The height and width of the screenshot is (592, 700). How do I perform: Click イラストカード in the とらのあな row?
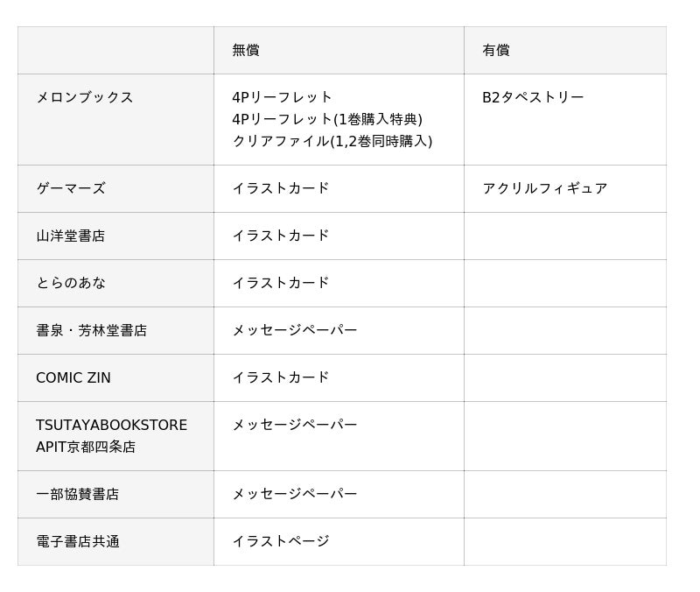tap(281, 283)
